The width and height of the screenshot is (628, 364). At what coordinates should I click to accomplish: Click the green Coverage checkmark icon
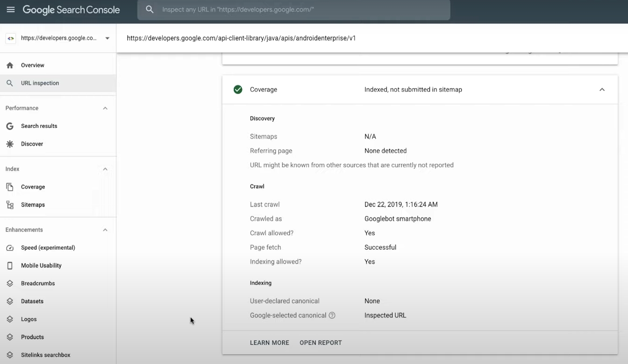tap(238, 90)
